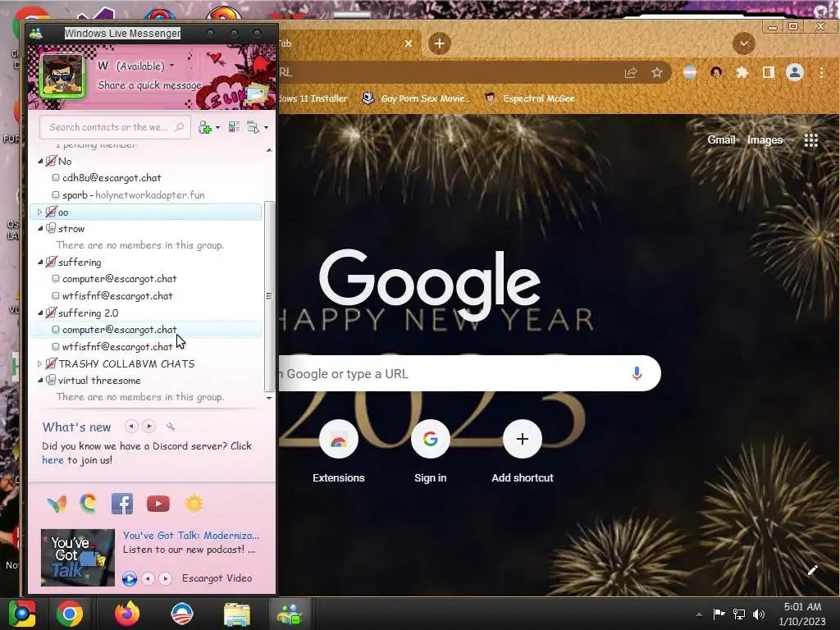Click the Google search box

pyautogui.click(x=470, y=373)
